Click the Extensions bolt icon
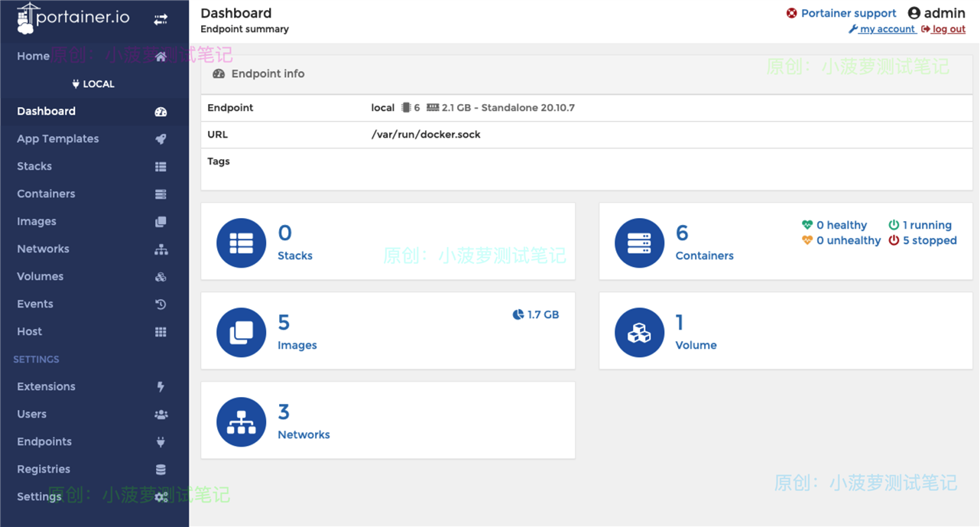Viewport: 980px width, 527px height. click(x=161, y=387)
